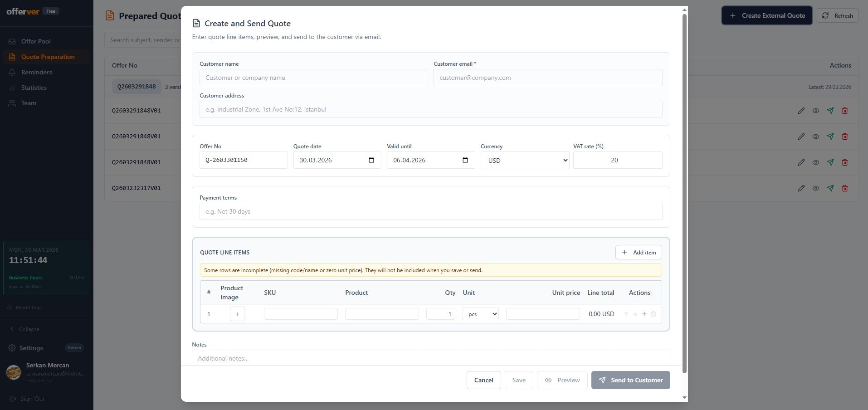The image size is (868, 410).
Task: Click red trash icon for Q2603232317V01
Action: coord(845,188)
